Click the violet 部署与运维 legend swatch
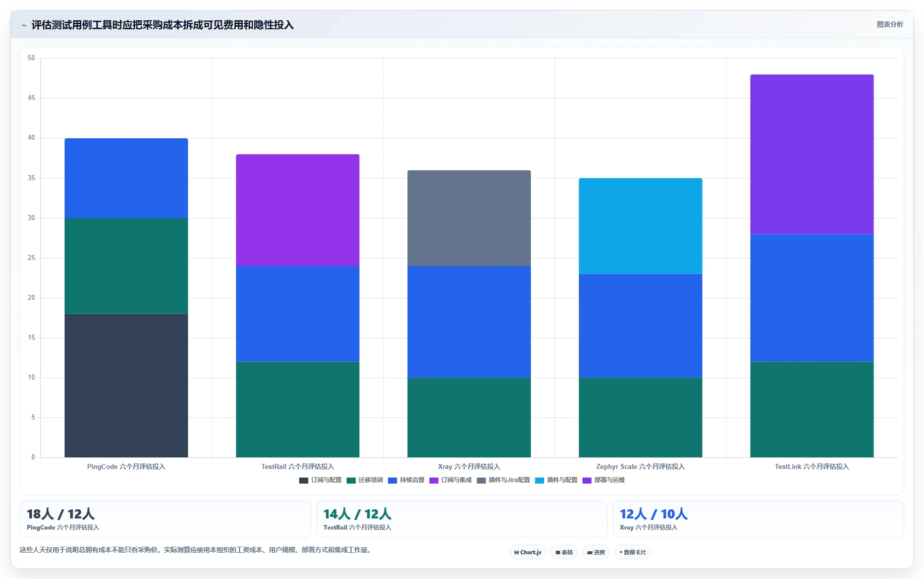The width and height of the screenshot is (924, 579). (587, 480)
